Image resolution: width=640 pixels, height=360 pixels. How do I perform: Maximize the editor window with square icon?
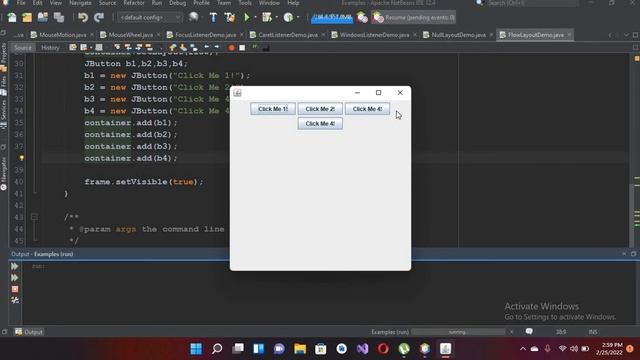point(636,35)
